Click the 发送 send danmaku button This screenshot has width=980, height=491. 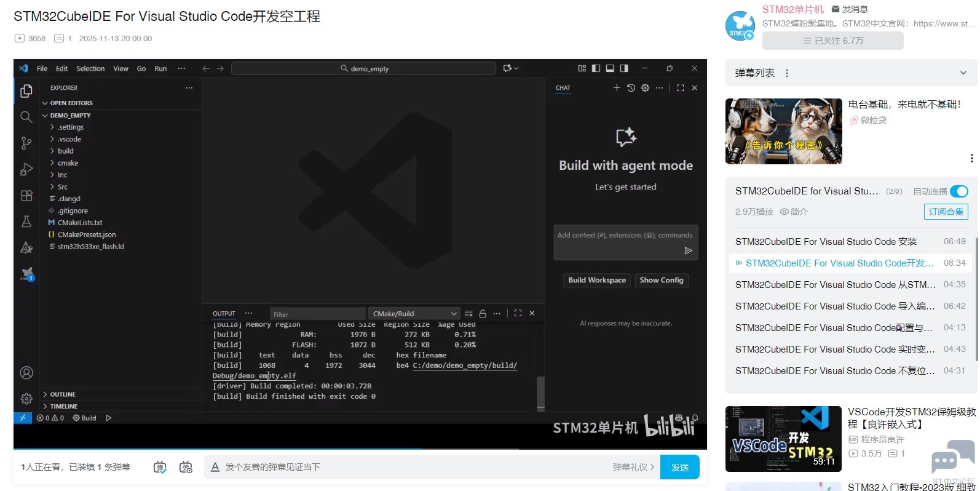tap(680, 467)
